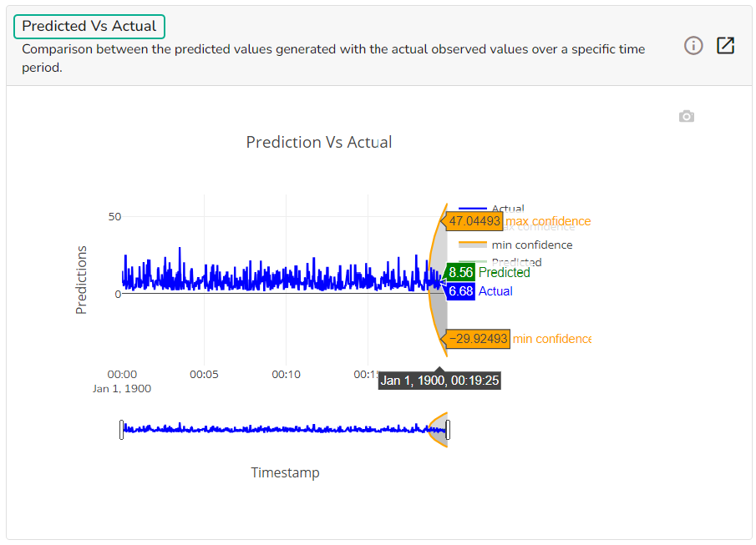Click the circular info icon
This screenshot has height=545, width=756.
click(693, 46)
